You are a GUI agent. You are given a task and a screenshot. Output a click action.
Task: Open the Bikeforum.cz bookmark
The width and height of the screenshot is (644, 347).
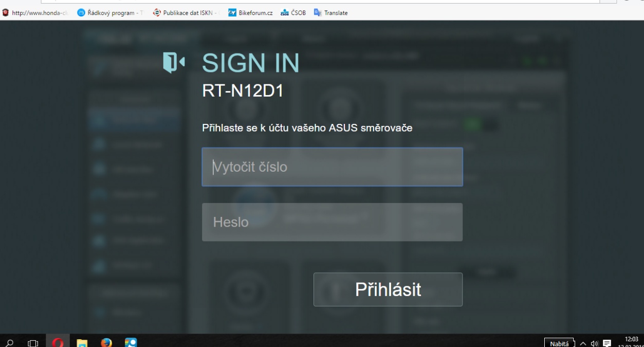pos(250,13)
